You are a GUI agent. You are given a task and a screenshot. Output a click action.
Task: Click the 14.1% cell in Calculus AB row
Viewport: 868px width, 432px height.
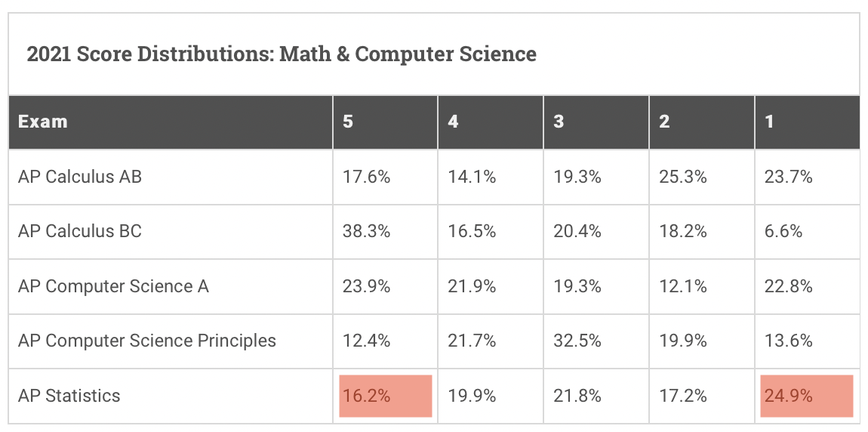point(472,177)
